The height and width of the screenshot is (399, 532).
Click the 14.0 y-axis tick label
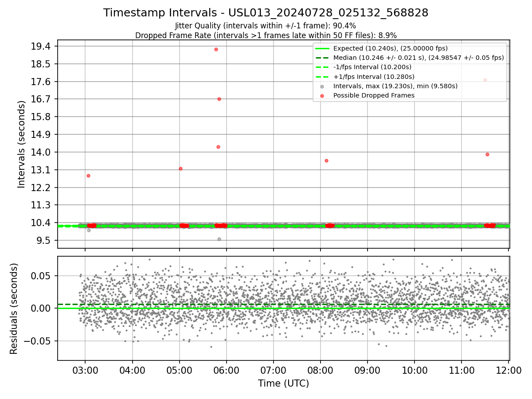(42, 152)
